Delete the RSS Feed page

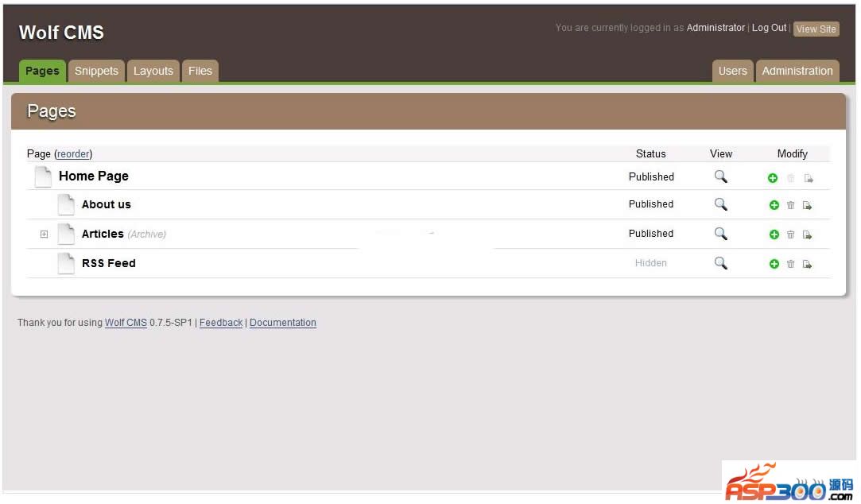[791, 264]
